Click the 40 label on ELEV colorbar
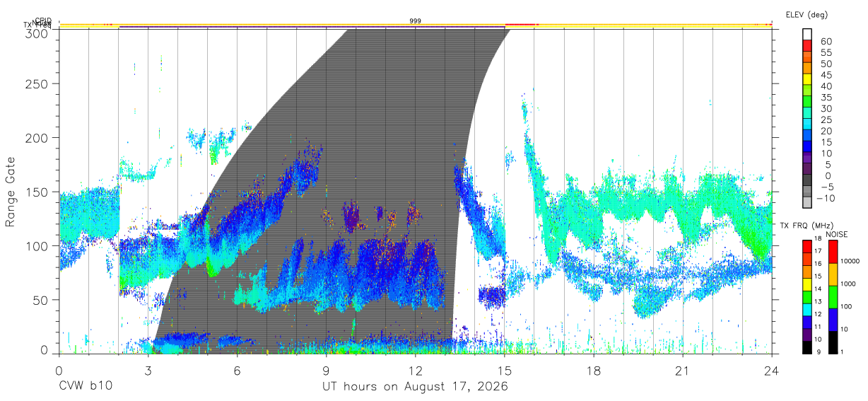This screenshot has width=868, height=401. (826, 86)
